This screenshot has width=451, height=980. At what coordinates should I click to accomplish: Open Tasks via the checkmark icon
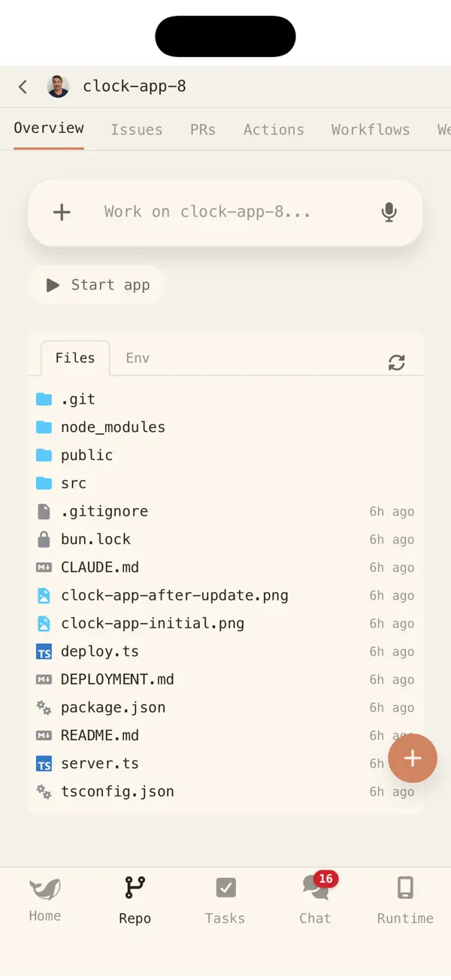[x=225, y=889]
